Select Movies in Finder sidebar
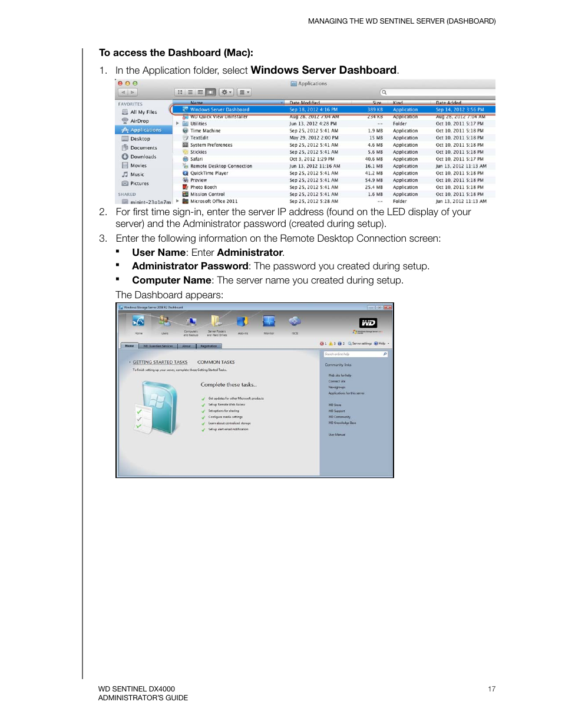The height and width of the screenshot is (728, 562). 138,166
